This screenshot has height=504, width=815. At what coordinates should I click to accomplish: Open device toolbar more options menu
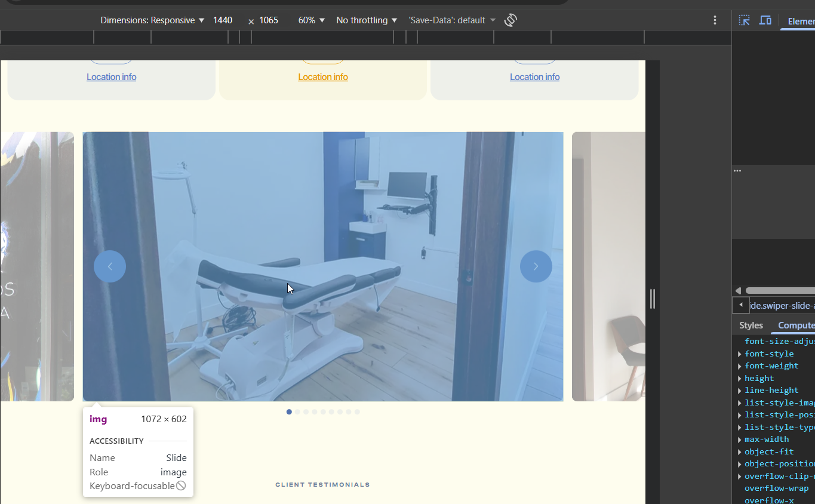point(715,20)
